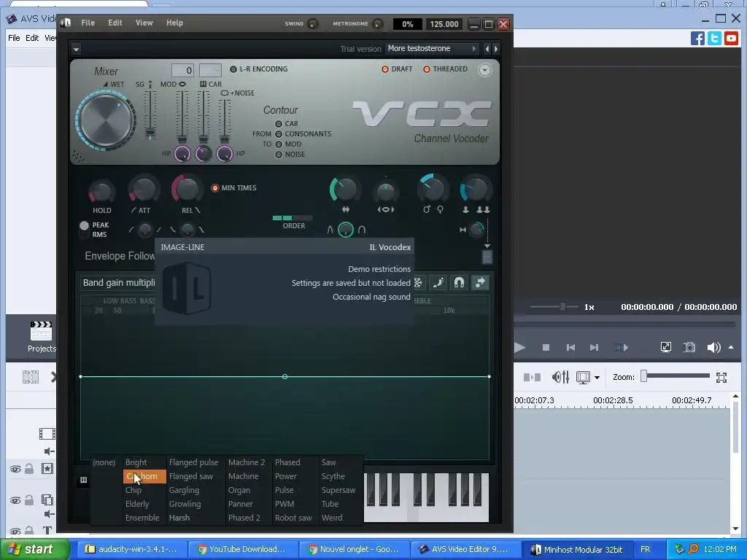Image resolution: width=747 pixels, height=560 pixels.
Task: Select NOISE contour option
Action: pos(290,155)
